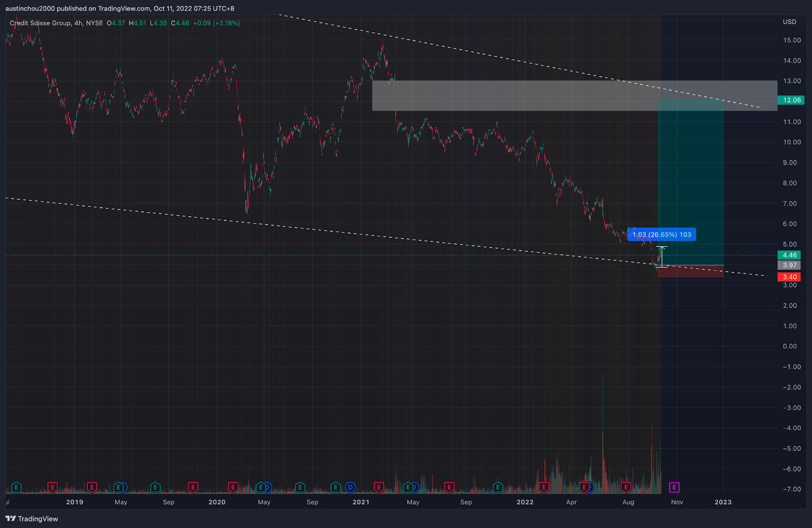Click the purple upcoming earnings marker near Nov
This screenshot has height=528, width=812.
(674, 487)
